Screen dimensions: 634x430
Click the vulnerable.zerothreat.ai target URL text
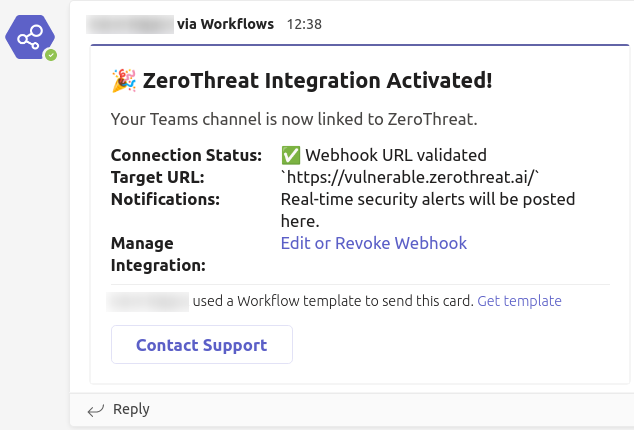[410, 177]
